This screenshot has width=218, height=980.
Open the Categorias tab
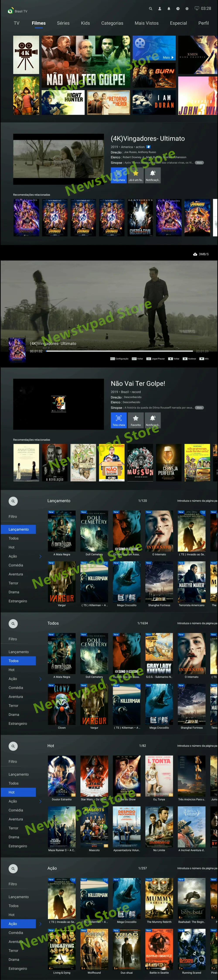coord(112,23)
